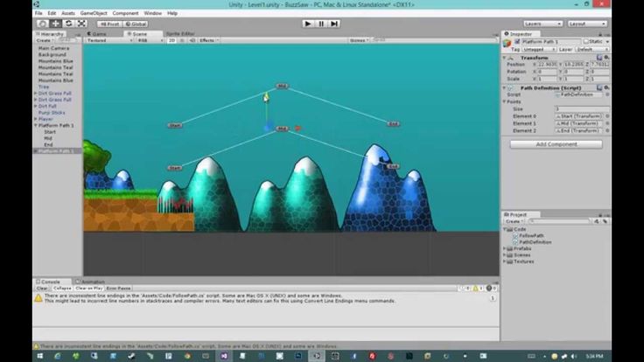Select the Rotate tool in the toolbar
The height and width of the screenshot is (362, 644).
point(68,24)
